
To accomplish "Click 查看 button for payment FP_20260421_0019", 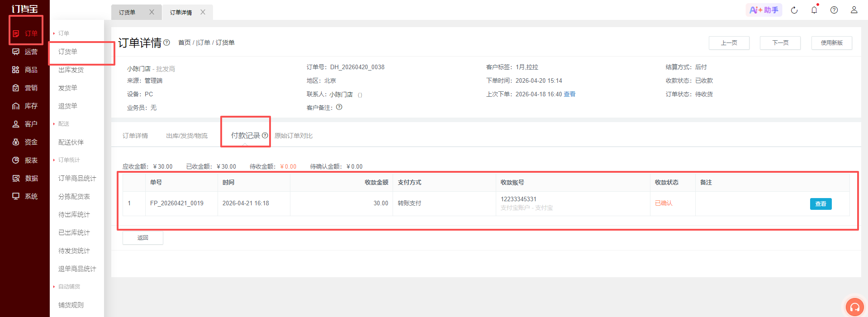I will [x=821, y=204].
